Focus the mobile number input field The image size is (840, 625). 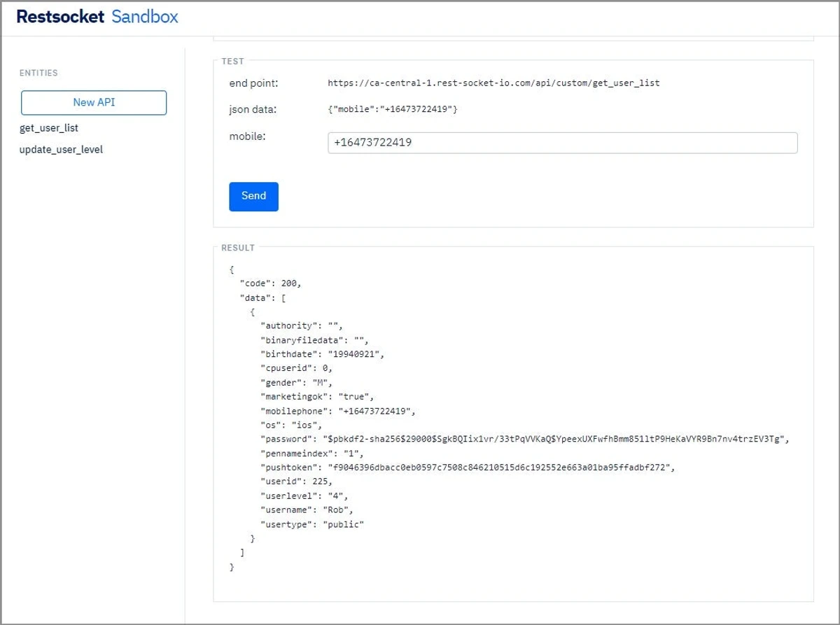point(563,143)
